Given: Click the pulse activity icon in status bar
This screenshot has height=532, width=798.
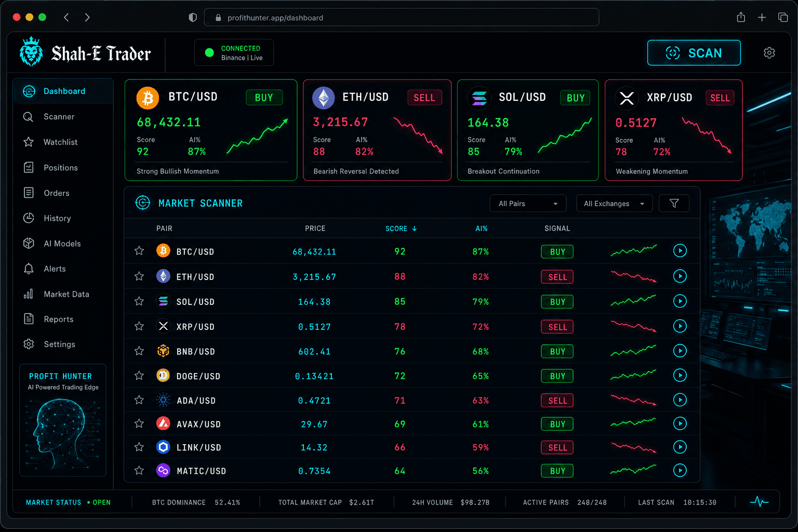Looking at the screenshot, I should [759, 502].
